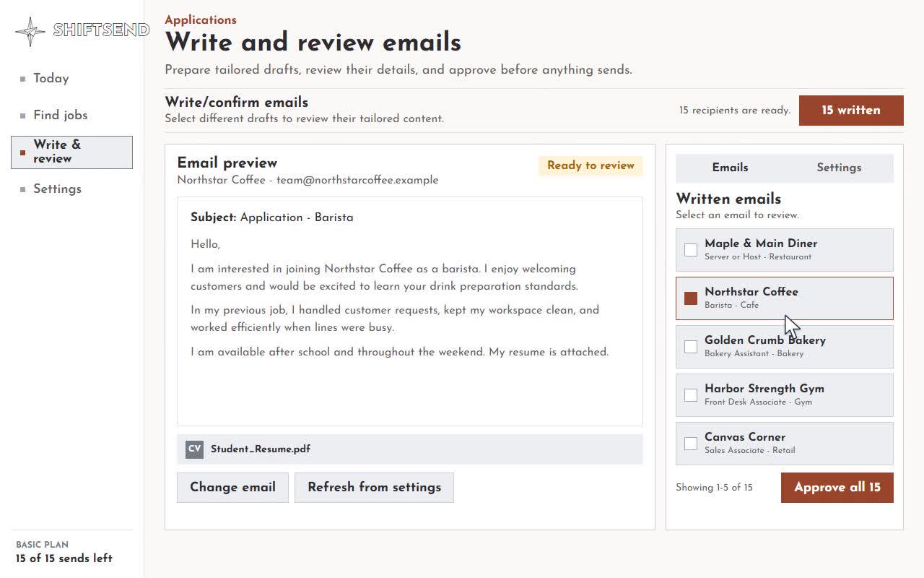Click the CV file icon beside Student_Resume.pdf

tap(194, 449)
